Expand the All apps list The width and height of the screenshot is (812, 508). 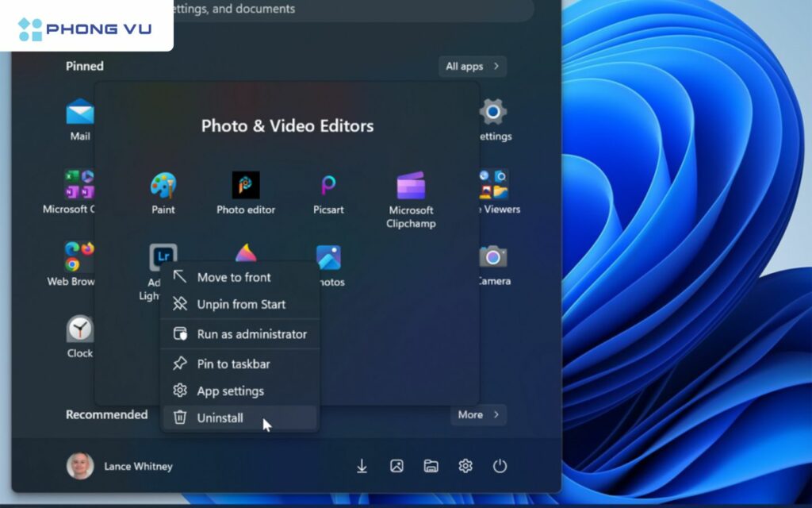click(472, 67)
